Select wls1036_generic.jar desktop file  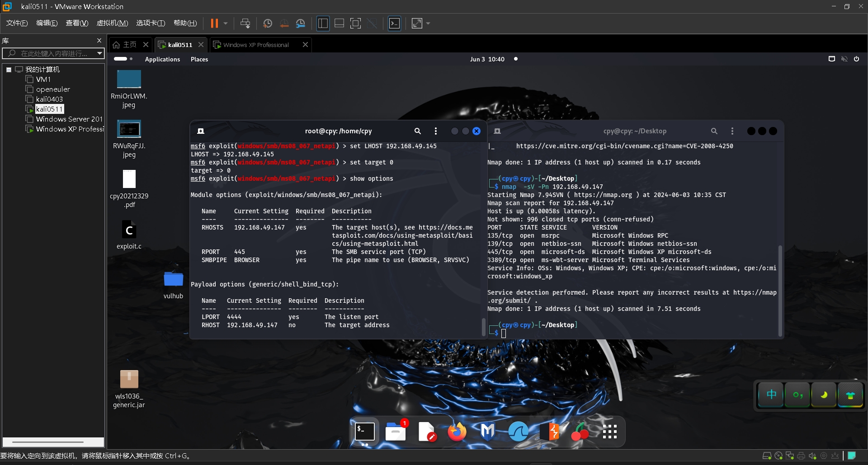click(x=129, y=389)
